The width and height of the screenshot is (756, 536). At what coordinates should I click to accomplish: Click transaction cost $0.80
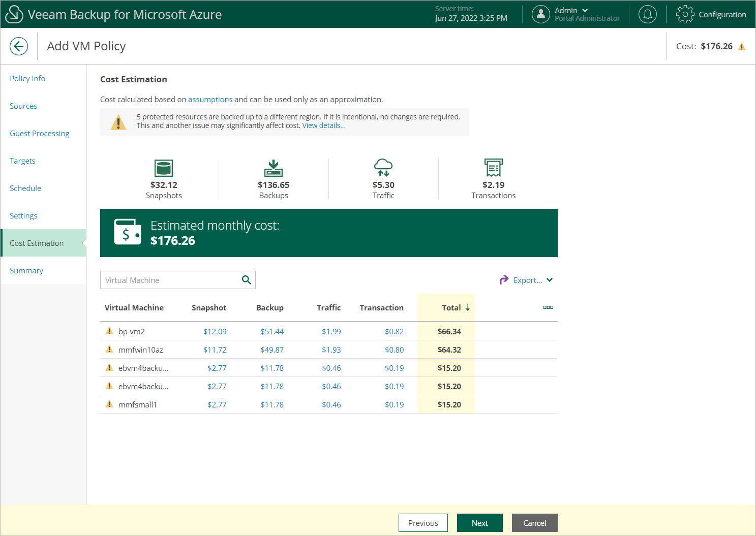[395, 350]
